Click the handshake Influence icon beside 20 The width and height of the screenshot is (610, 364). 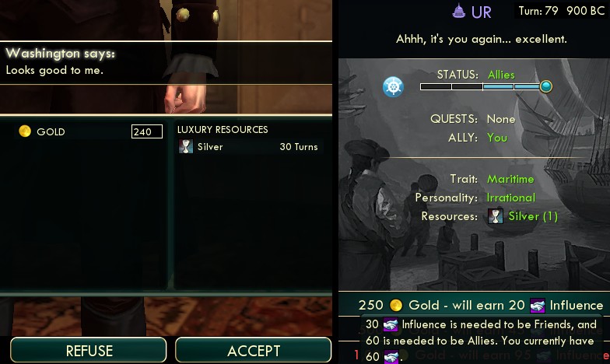click(x=537, y=306)
